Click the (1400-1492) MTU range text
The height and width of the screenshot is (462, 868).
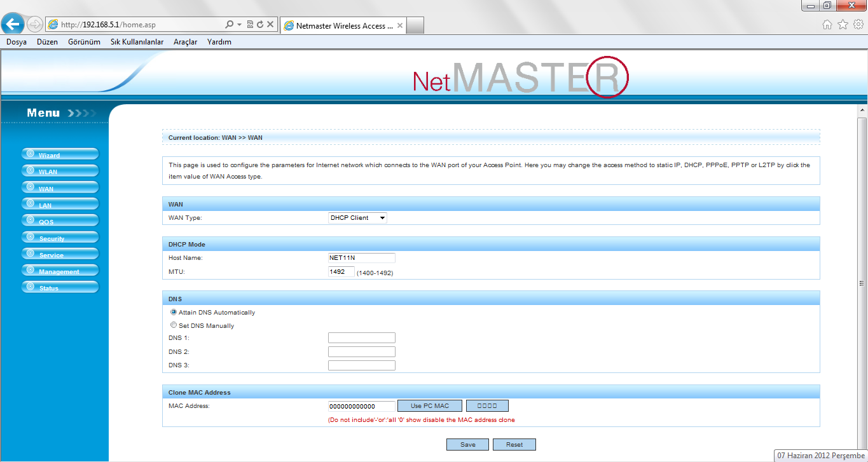375,273
